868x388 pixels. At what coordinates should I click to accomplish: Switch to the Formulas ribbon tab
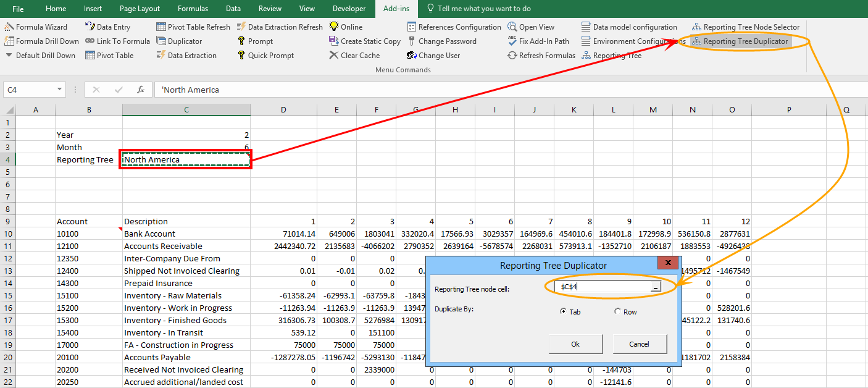click(x=193, y=9)
